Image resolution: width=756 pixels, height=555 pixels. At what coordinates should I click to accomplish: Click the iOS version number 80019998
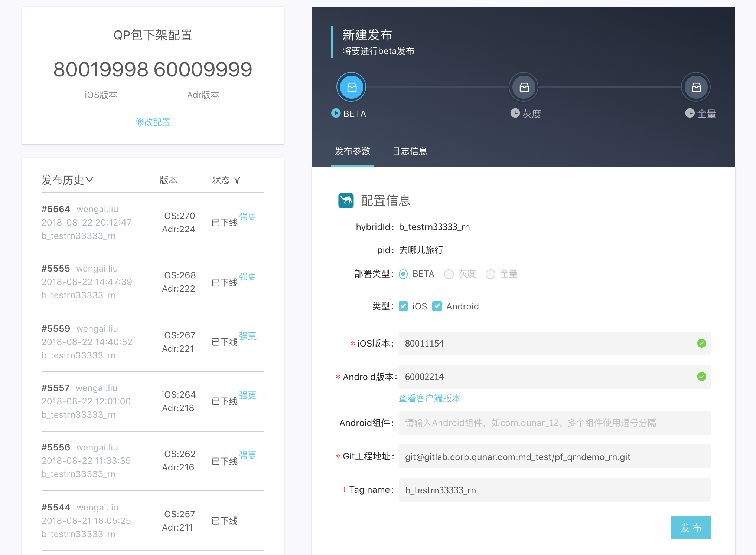click(x=101, y=69)
